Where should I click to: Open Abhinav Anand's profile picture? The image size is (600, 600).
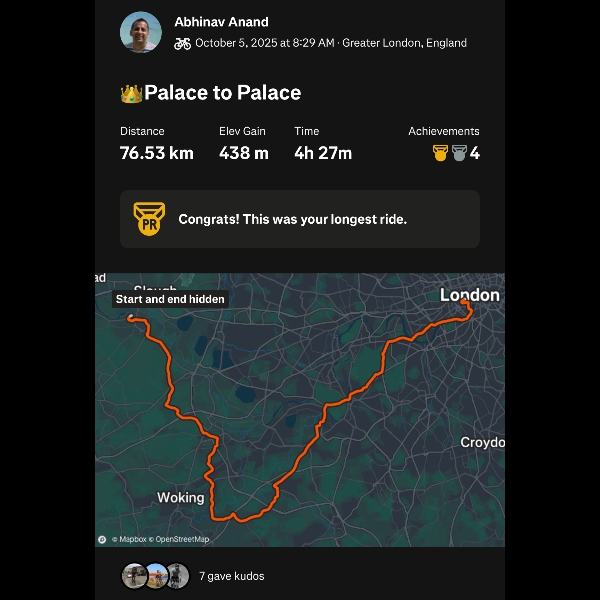tap(140, 32)
